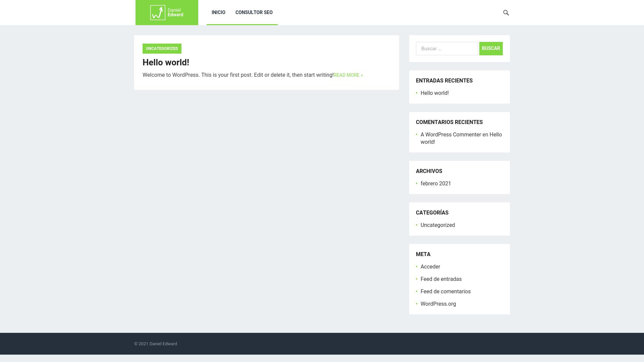The height and width of the screenshot is (362, 644).
Task: Click the Welcome to WordPress excerpt text
Action: (x=238, y=75)
